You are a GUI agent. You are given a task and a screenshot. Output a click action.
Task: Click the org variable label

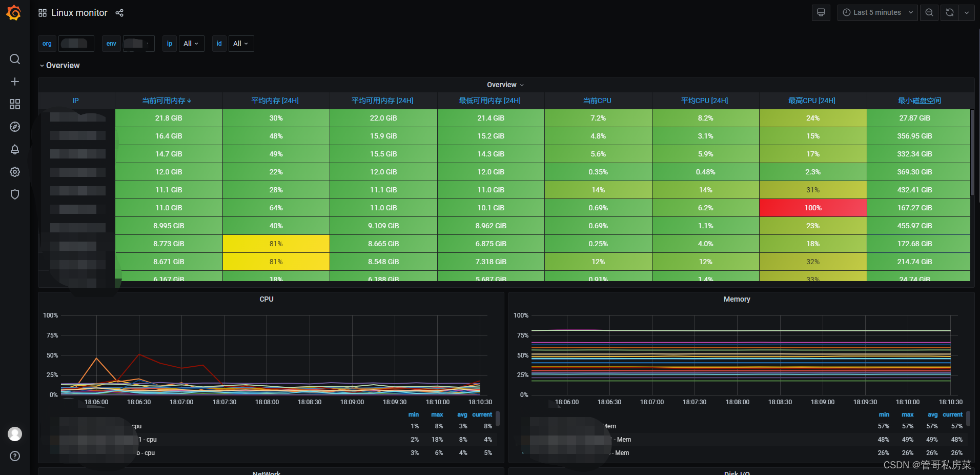[x=47, y=44]
